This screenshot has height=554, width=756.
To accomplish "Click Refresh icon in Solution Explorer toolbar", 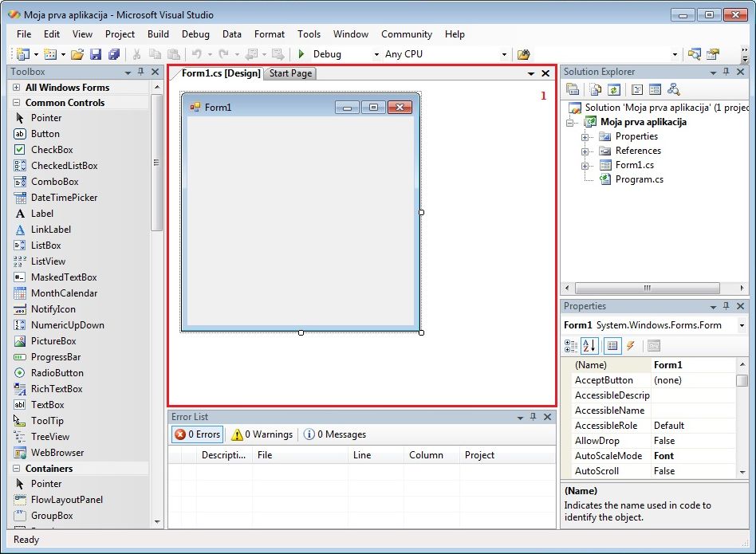I will pyautogui.click(x=614, y=89).
